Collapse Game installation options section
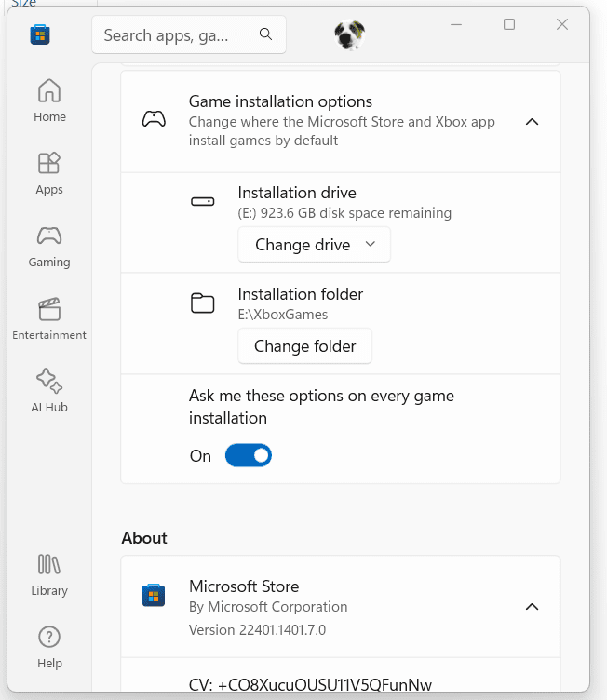 coord(532,121)
